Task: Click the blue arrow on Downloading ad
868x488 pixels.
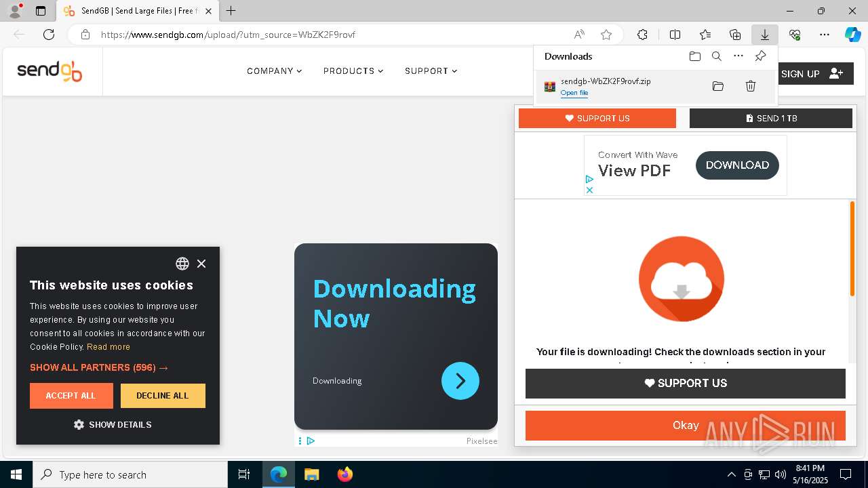Action: point(460,381)
